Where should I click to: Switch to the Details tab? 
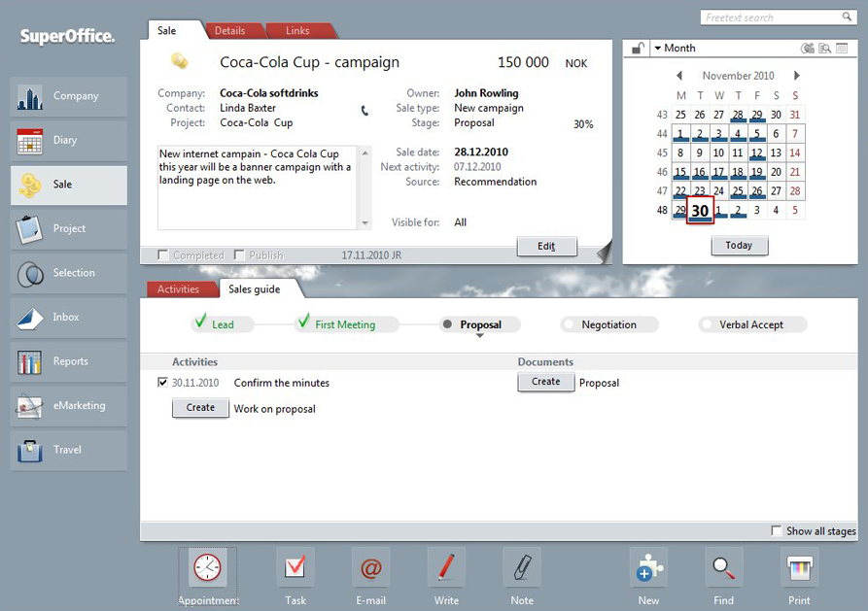tap(230, 31)
